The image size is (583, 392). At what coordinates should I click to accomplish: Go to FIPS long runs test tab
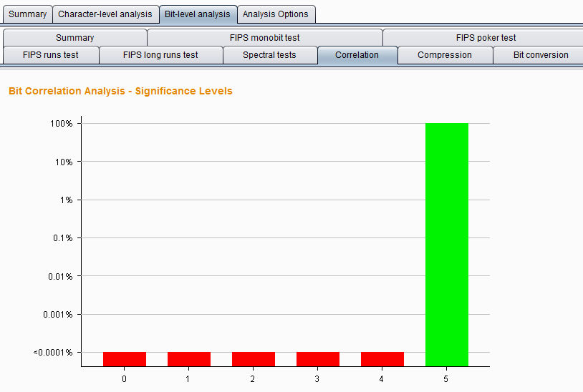[x=160, y=55]
